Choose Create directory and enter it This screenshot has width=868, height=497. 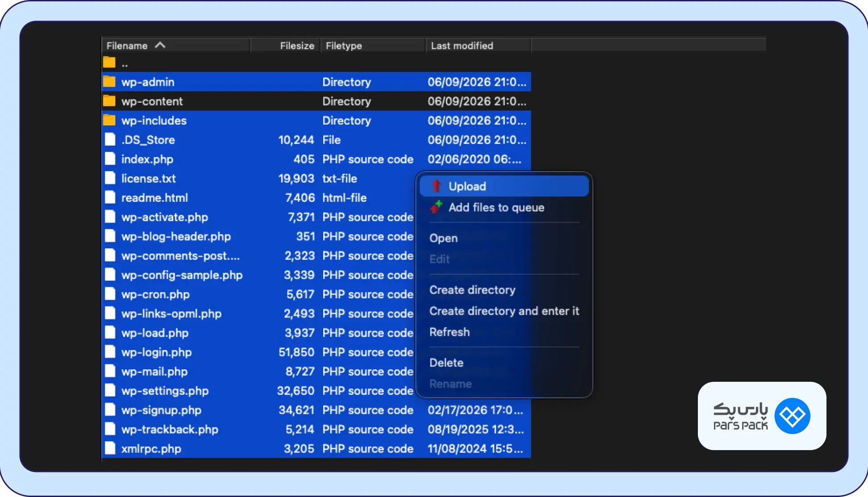504,311
